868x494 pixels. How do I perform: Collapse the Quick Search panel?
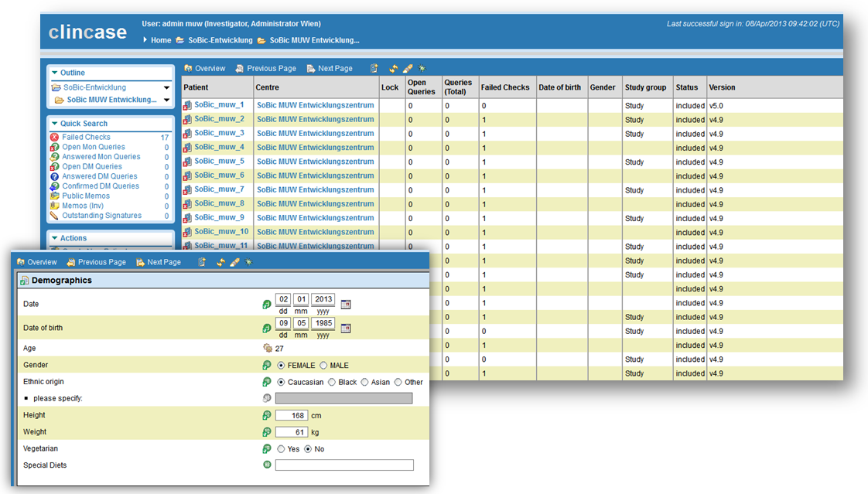55,124
